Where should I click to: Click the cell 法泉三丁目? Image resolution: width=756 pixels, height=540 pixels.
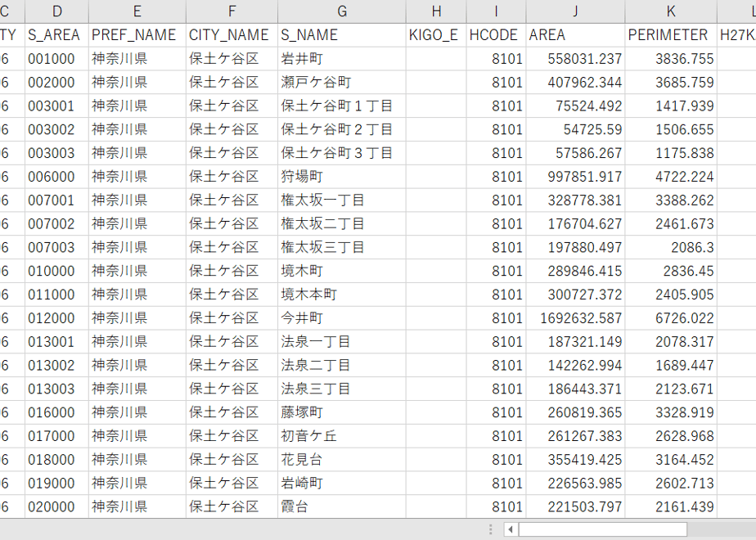coord(342,389)
